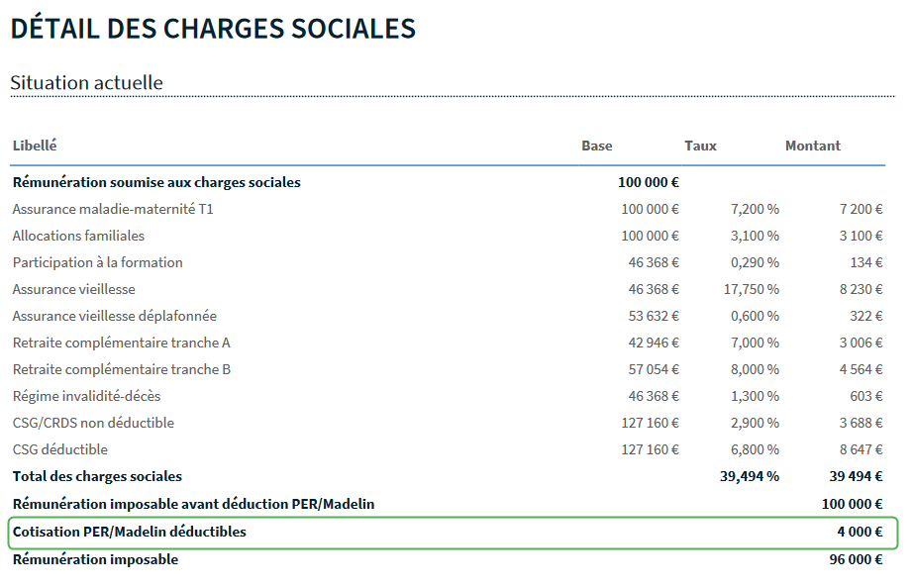Click the "Taux" column header
This screenshot has height=588, width=912.
coord(700,146)
